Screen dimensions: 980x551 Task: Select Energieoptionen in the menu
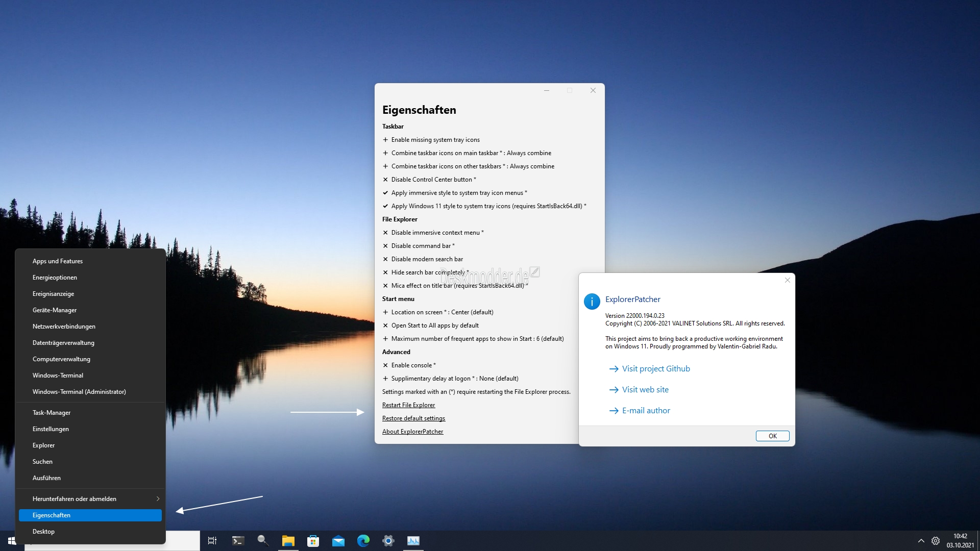90,278
